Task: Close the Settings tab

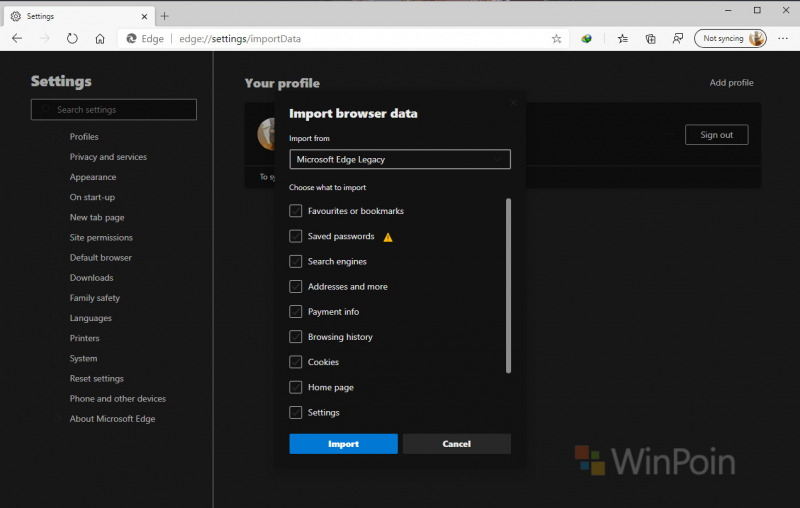Action: tap(144, 16)
